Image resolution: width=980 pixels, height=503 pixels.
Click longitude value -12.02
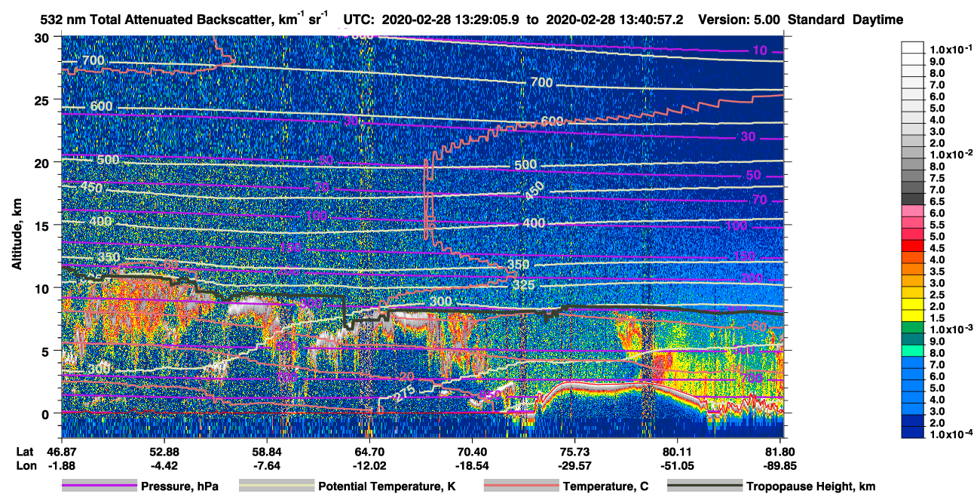369,465
